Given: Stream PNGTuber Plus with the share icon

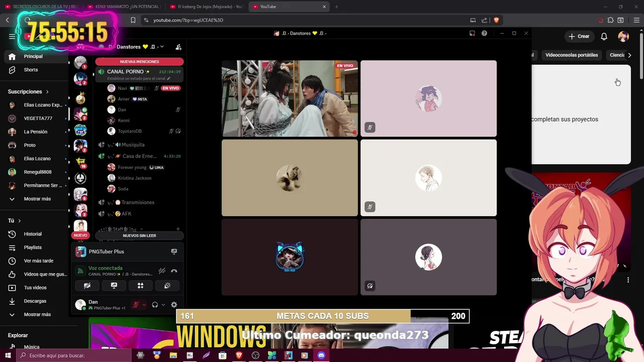Looking at the screenshot, I should pos(174,251).
